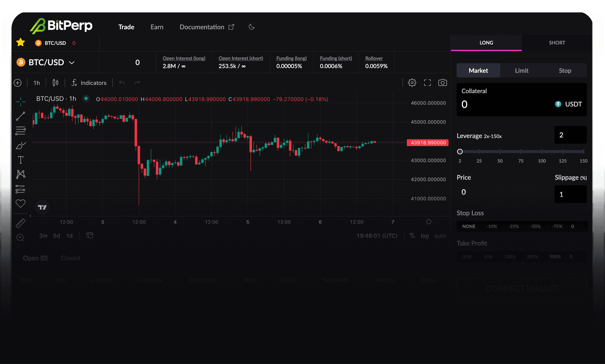605x364 pixels.
Task: Click the heart favorites icon in drawing toolbar
Action: click(21, 203)
